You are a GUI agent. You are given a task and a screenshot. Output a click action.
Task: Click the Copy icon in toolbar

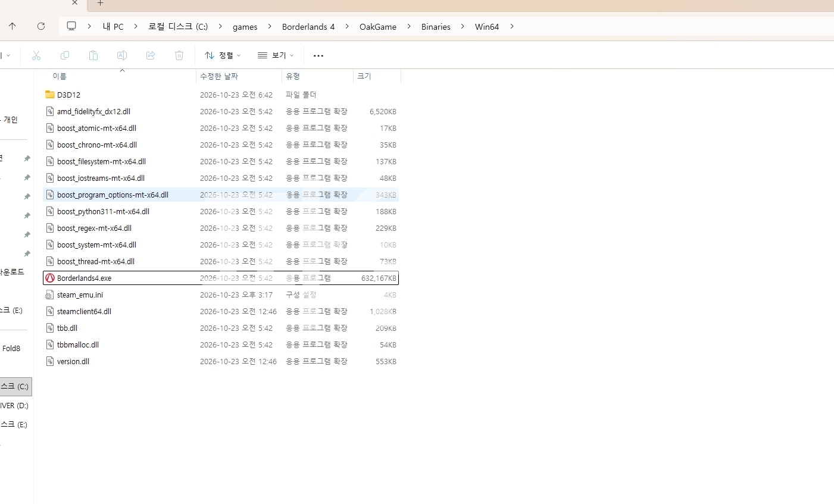65,55
